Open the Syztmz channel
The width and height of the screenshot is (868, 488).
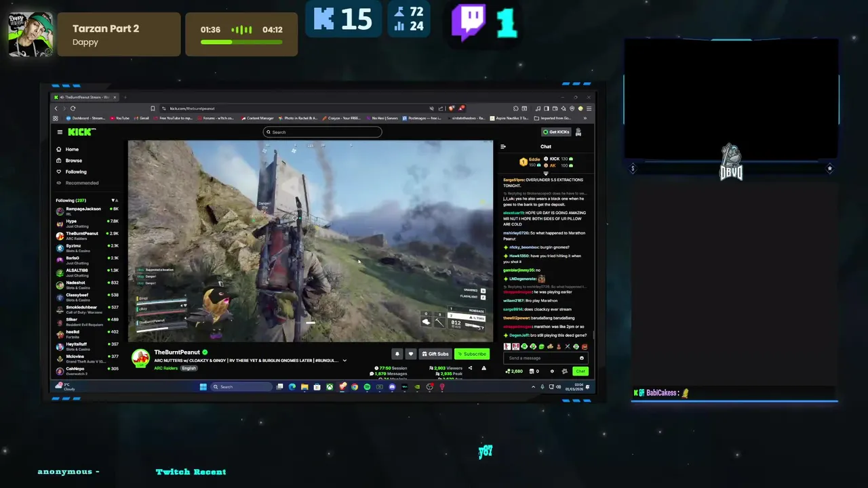(87, 247)
